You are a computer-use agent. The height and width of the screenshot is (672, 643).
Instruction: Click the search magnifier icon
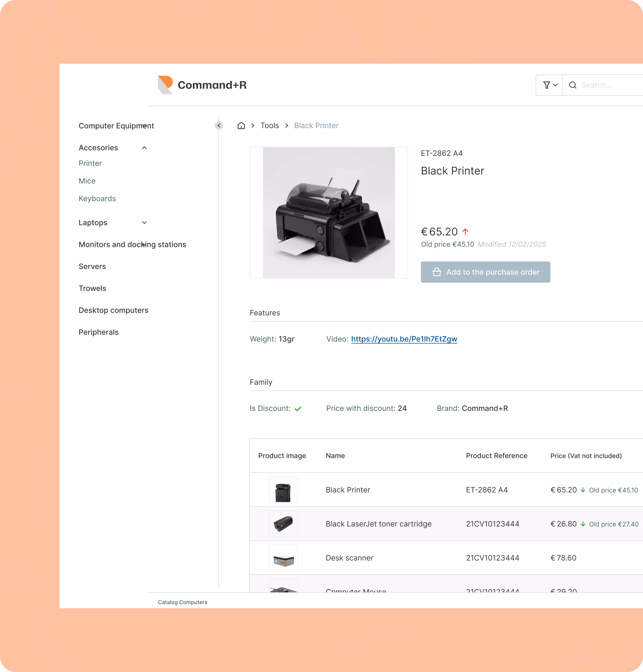(572, 85)
